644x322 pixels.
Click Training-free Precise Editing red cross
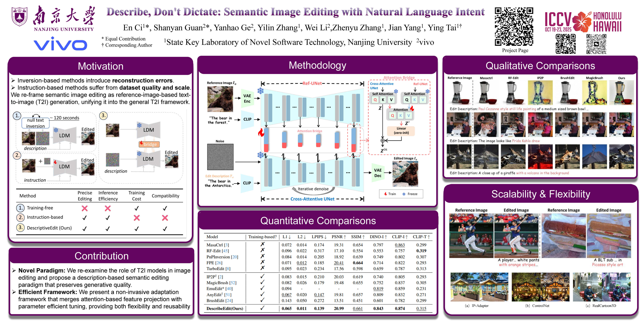(85, 208)
